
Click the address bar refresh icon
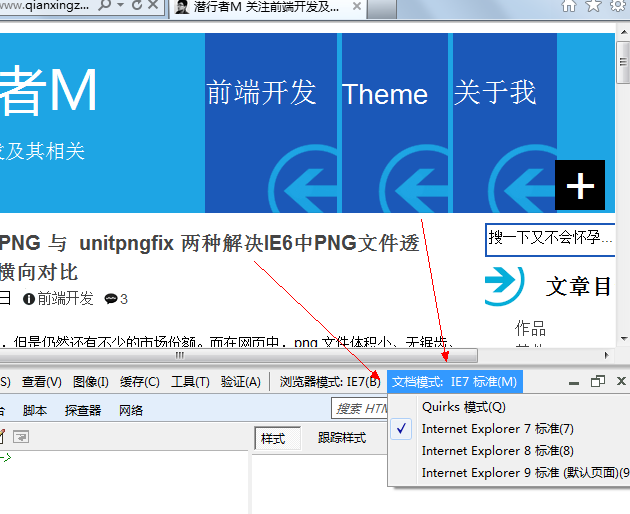pyautogui.click(x=137, y=5)
